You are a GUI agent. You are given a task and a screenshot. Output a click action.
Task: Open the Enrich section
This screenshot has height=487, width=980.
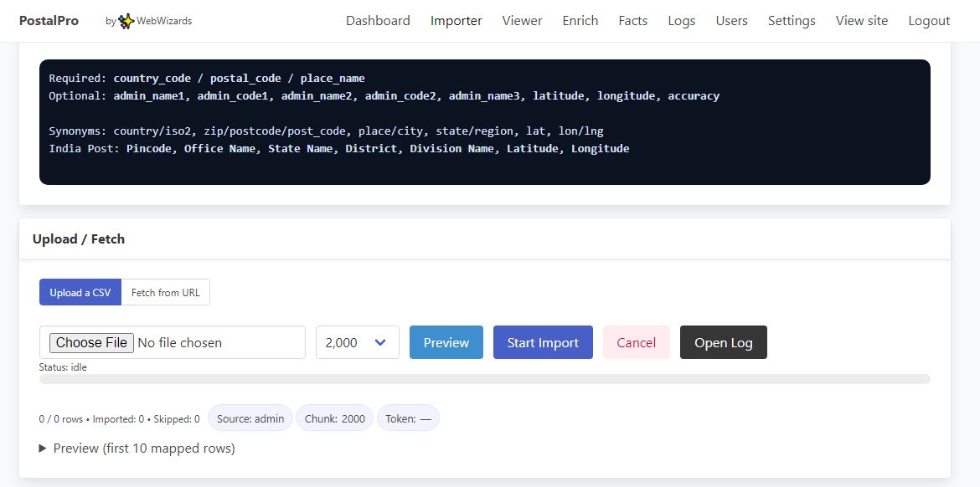click(580, 21)
